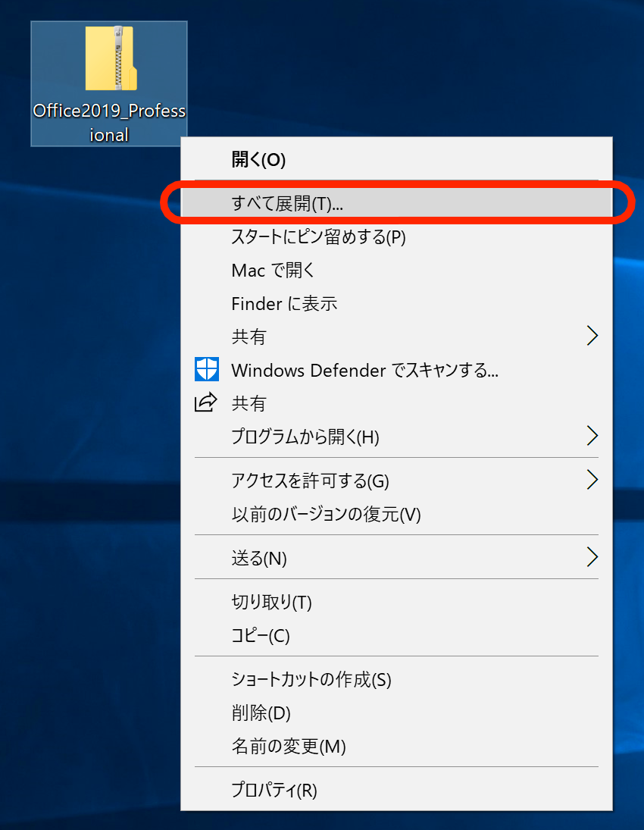The width and height of the screenshot is (644, 830).
Task: Choose Finder に表示 menu entry
Action: click(x=396, y=303)
